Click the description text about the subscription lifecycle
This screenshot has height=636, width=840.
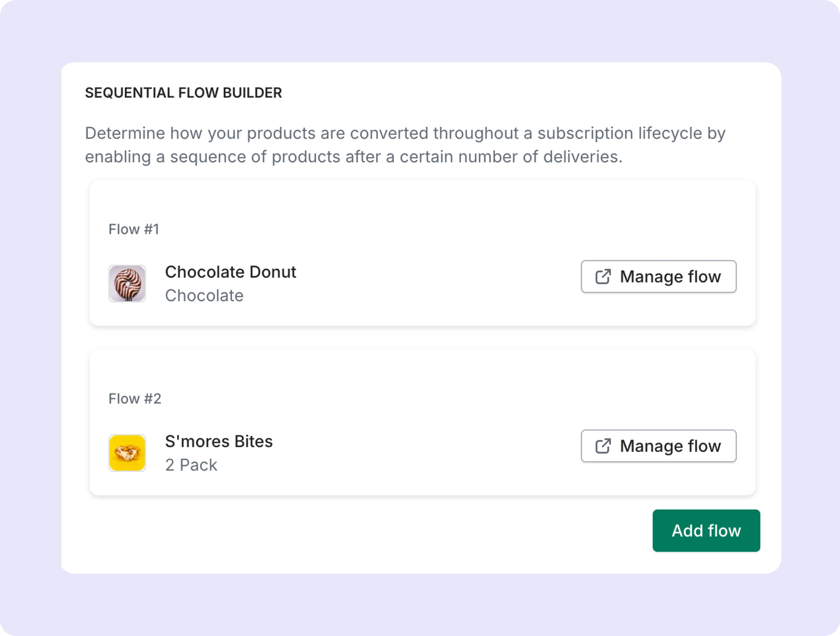[x=405, y=145]
